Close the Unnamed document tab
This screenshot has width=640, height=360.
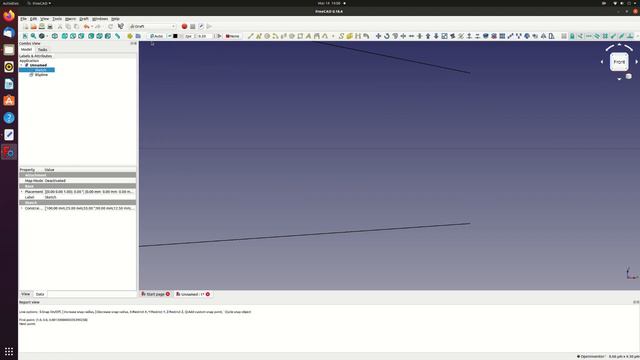pos(208,294)
